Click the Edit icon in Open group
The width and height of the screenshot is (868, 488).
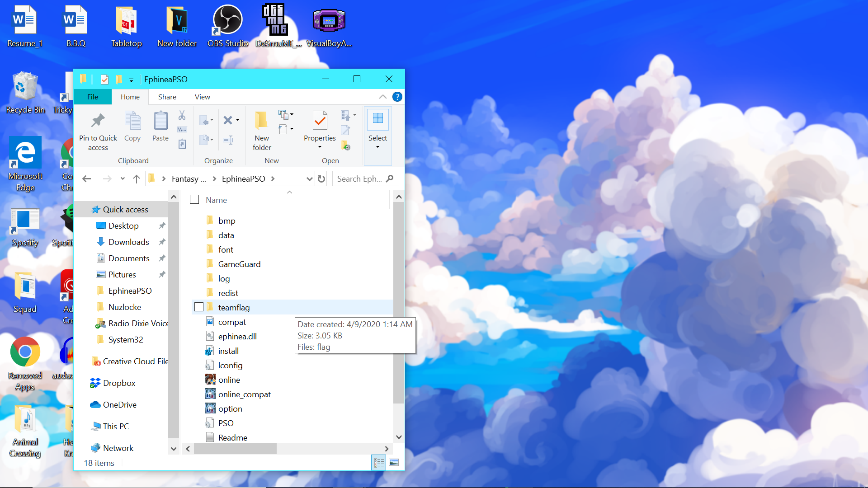click(x=345, y=131)
